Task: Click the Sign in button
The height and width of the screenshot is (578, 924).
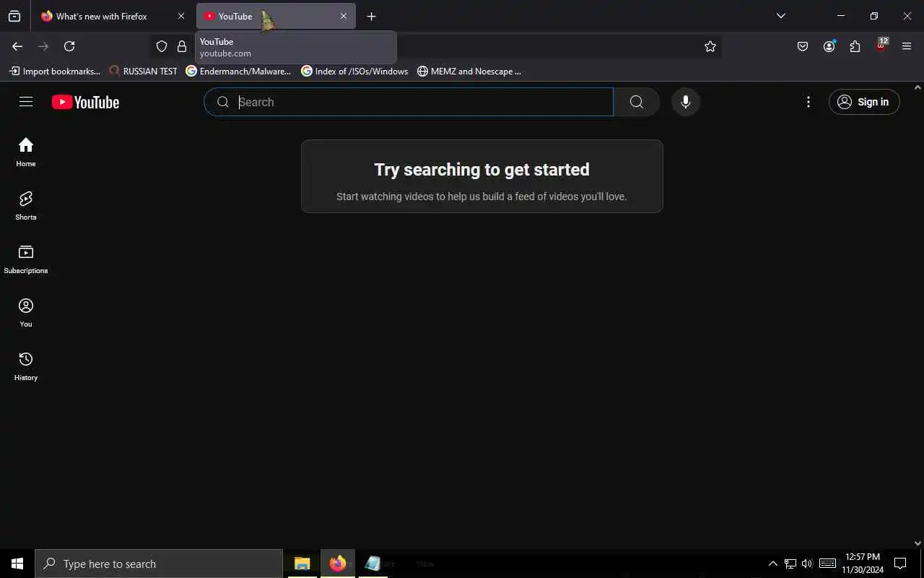Action: (x=864, y=102)
